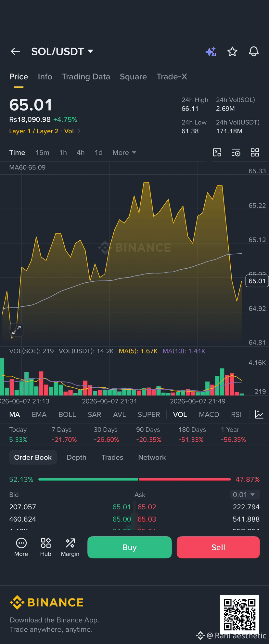Select the 1d interval

coord(98,153)
